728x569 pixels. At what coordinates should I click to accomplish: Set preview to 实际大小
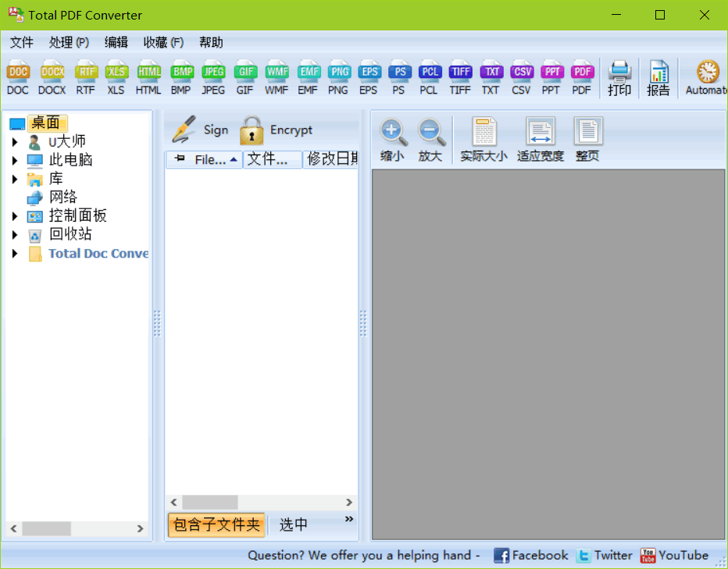pyautogui.click(x=484, y=139)
